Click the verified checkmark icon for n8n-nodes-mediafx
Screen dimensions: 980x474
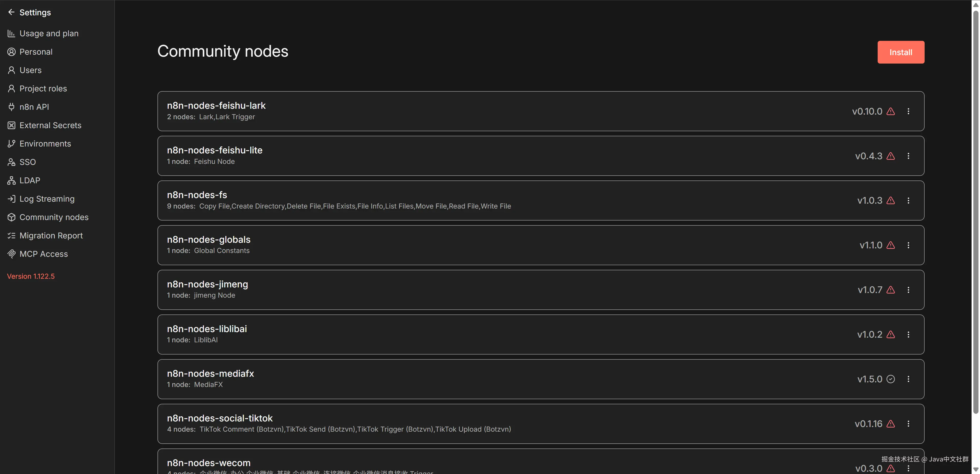pos(891,379)
